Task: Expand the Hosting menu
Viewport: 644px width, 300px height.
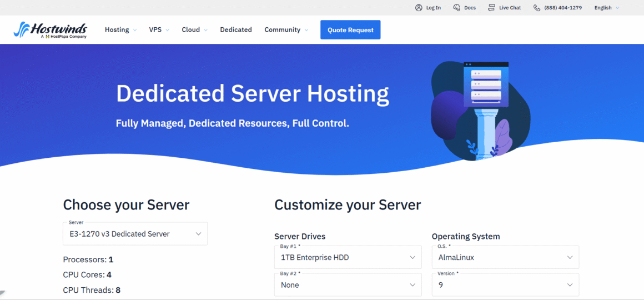Action: point(121,29)
